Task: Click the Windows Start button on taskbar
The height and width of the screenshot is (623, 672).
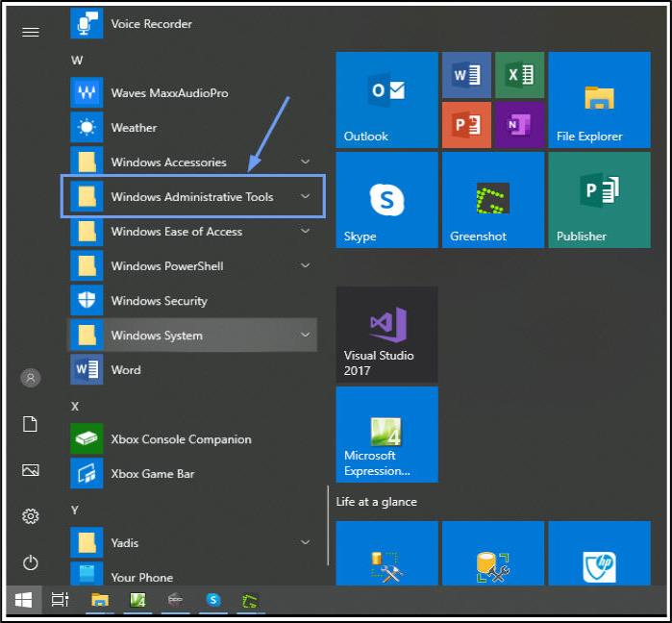Action: [24, 600]
